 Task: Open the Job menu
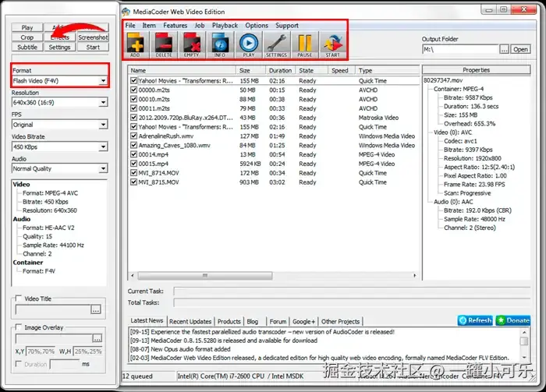(200, 26)
